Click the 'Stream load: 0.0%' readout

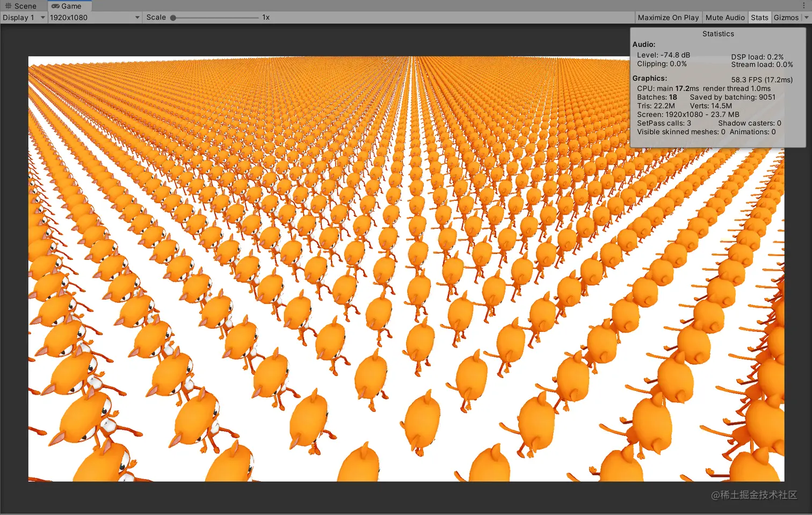[x=762, y=64]
